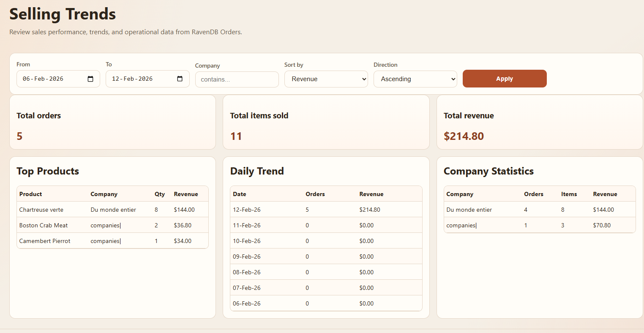This screenshot has height=333, width=644.
Task: Select the 06-Feb-26 daily trend row
Action: [x=247, y=303]
